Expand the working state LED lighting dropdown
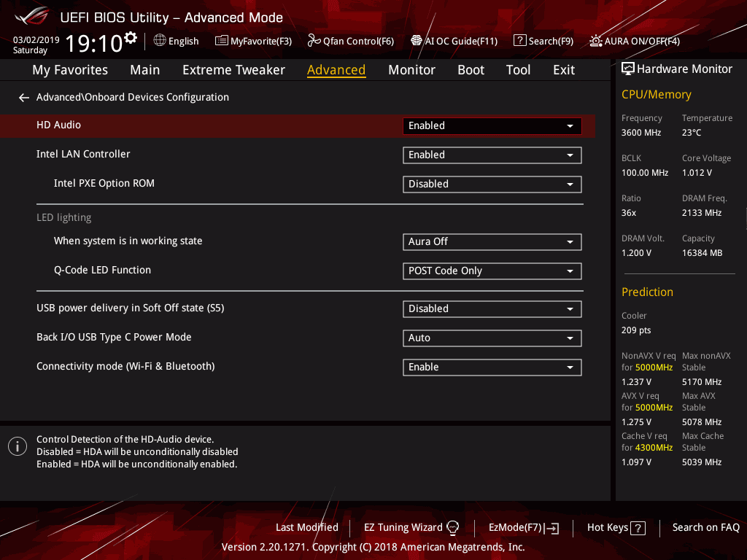 pos(492,242)
